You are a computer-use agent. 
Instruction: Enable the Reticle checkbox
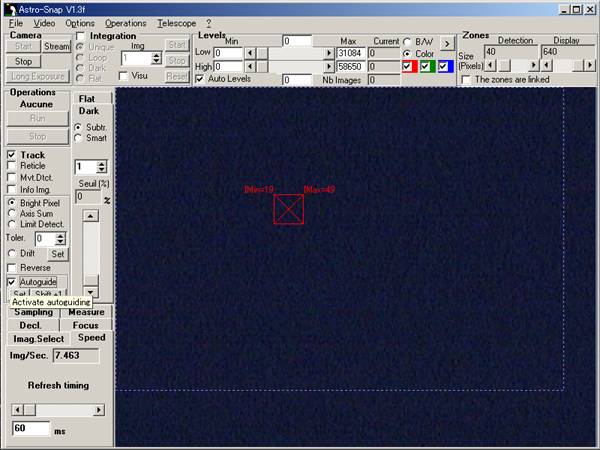click(x=12, y=166)
